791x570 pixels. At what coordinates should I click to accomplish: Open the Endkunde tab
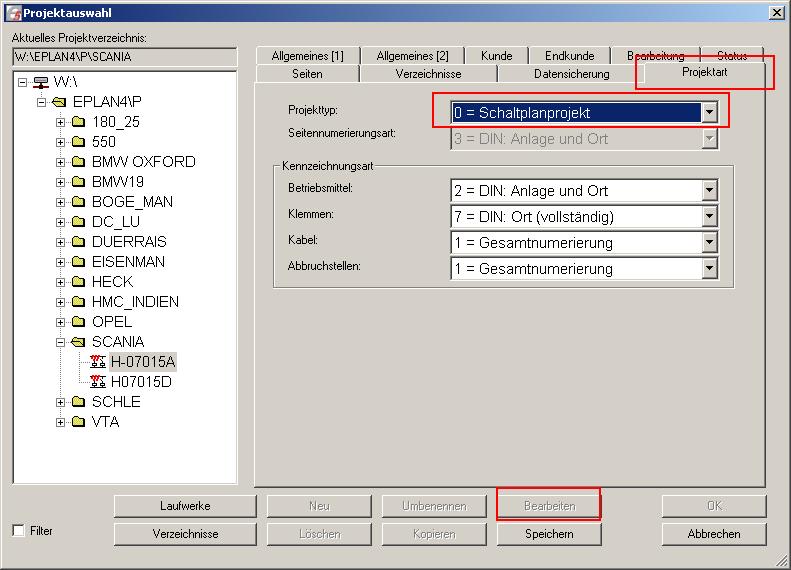pos(570,55)
